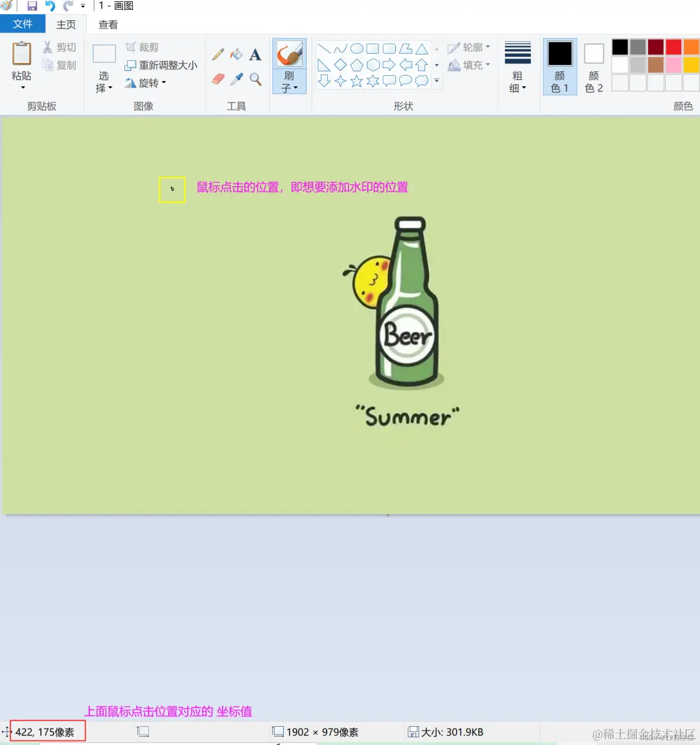700x745 pixels.
Task: Choose the oval shape
Action: tap(356, 49)
